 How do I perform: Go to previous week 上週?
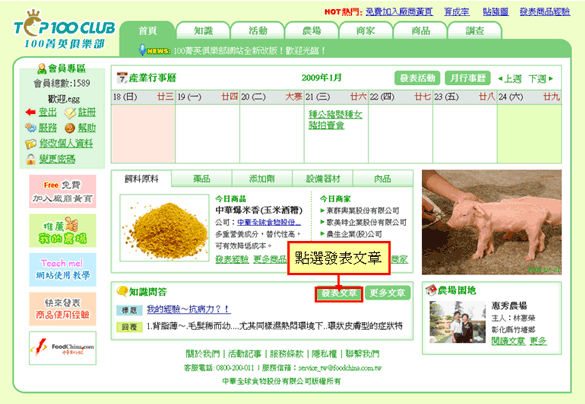[509, 79]
